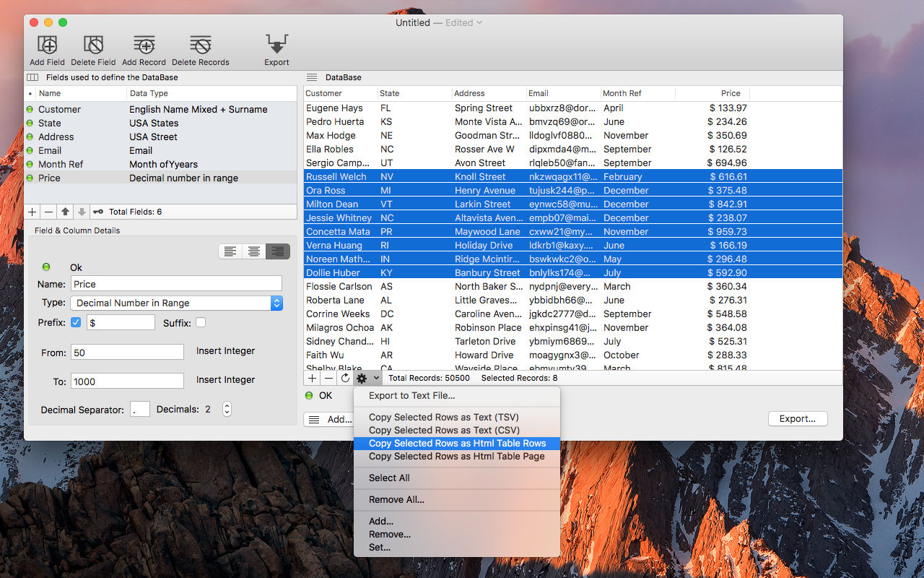Choose 'Copy Selected Rows as Html Table Rows'
Image resolution: width=924 pixels, height=578 pixels.
click(457, 444)
